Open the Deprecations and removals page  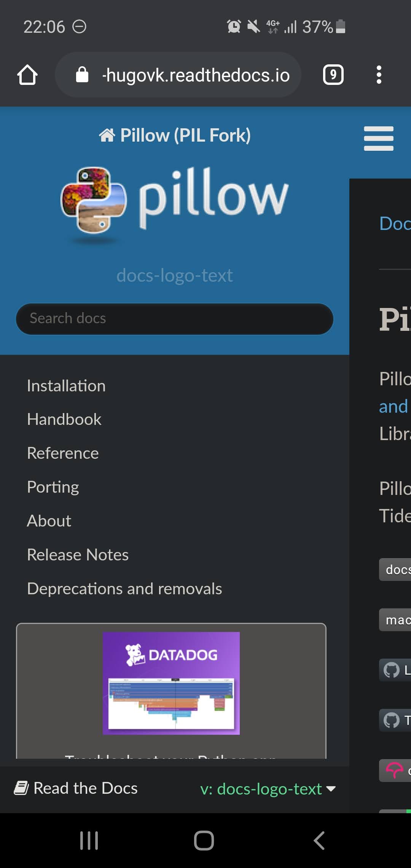click(x=124, y=588)
